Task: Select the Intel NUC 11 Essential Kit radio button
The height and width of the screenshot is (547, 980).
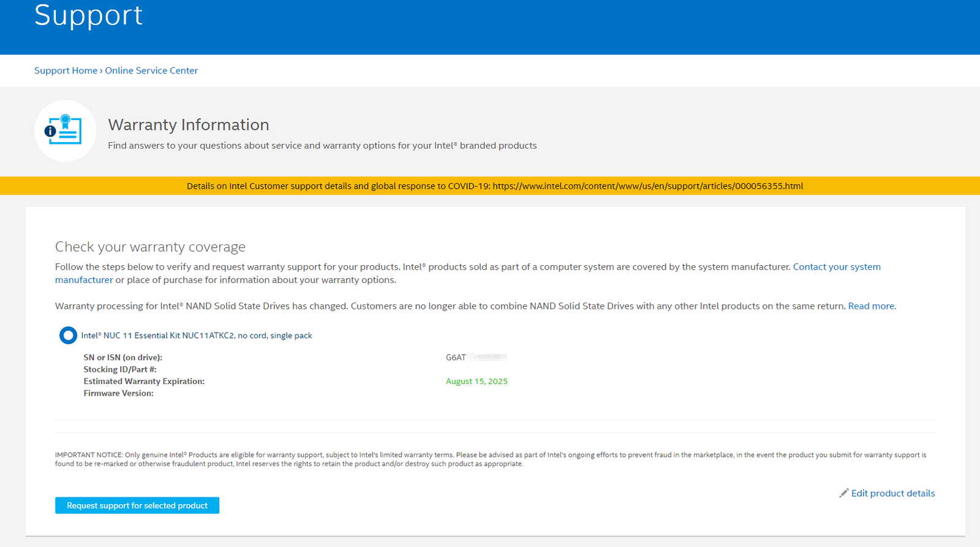Action: tap(68, 335)
